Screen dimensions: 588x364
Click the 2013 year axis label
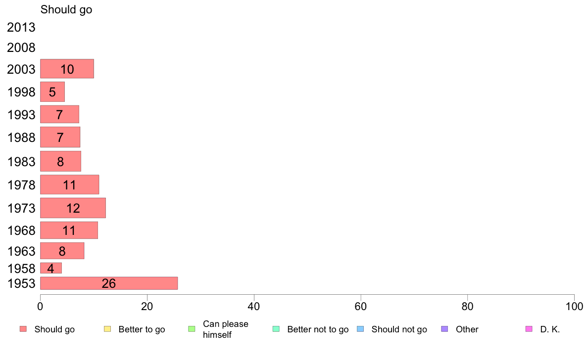coord(21,27)
